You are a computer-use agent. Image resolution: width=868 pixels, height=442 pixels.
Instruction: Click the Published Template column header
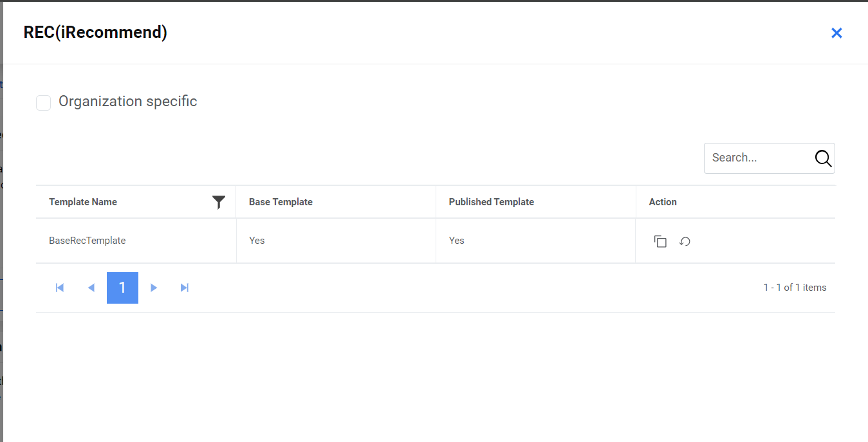(491, 202)
